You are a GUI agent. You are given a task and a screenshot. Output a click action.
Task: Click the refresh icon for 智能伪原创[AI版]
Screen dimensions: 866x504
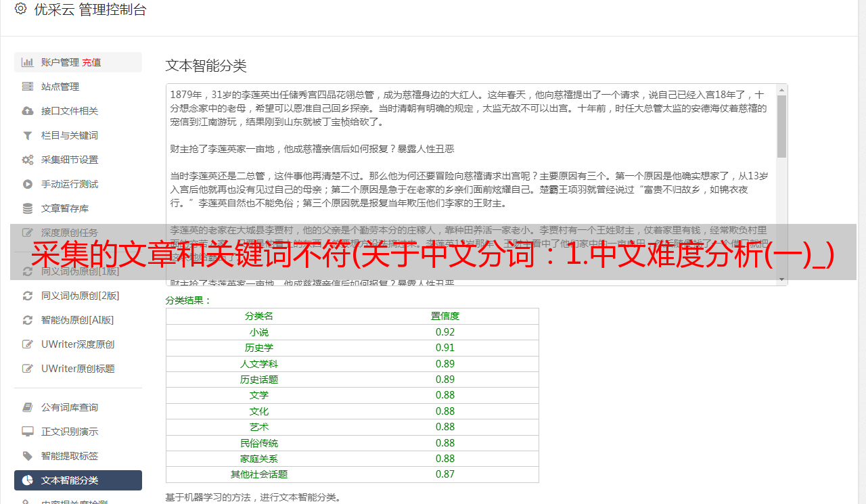point(28,320)
